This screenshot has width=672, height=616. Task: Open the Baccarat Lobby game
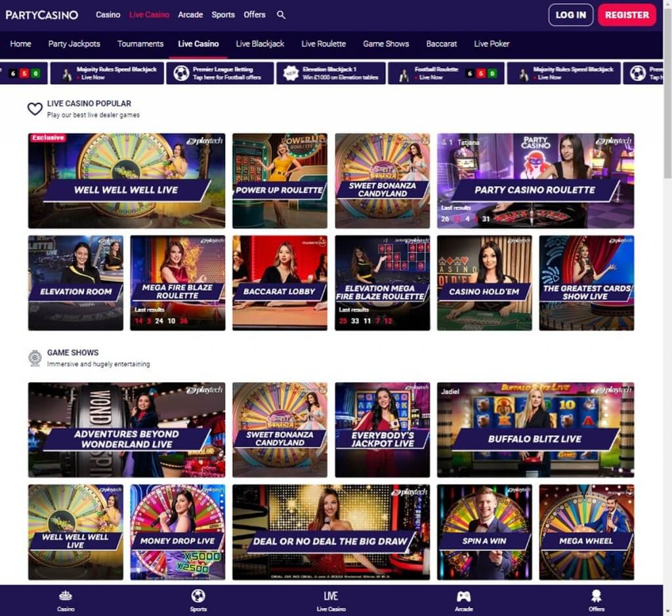tap(280, 283)
